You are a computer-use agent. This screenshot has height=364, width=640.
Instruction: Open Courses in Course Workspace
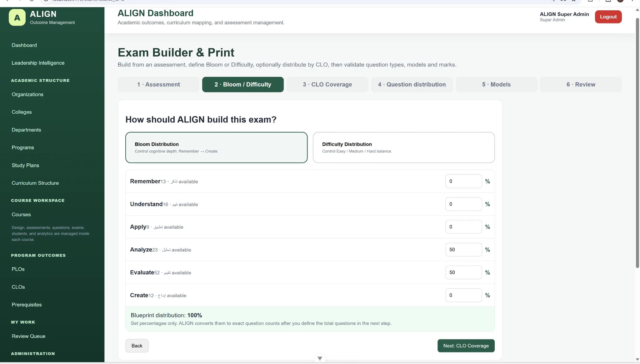pos(21,215)
